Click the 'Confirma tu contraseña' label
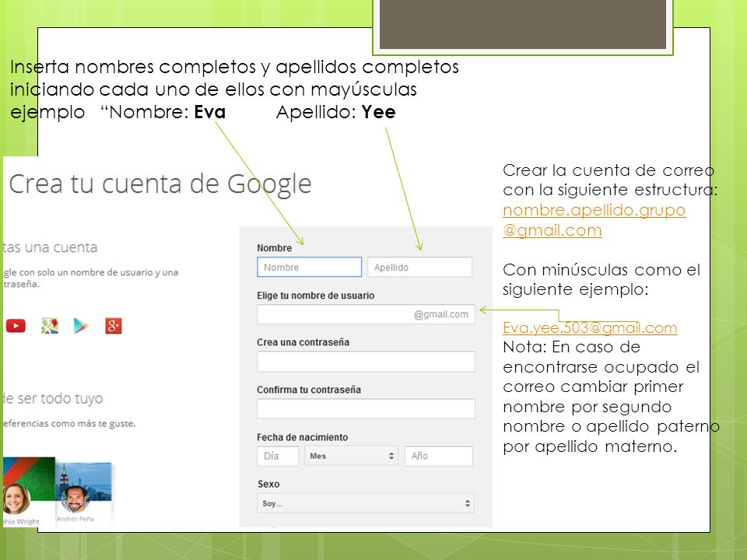The width and height of the screenshot is (747, 560). click(309, 390)
